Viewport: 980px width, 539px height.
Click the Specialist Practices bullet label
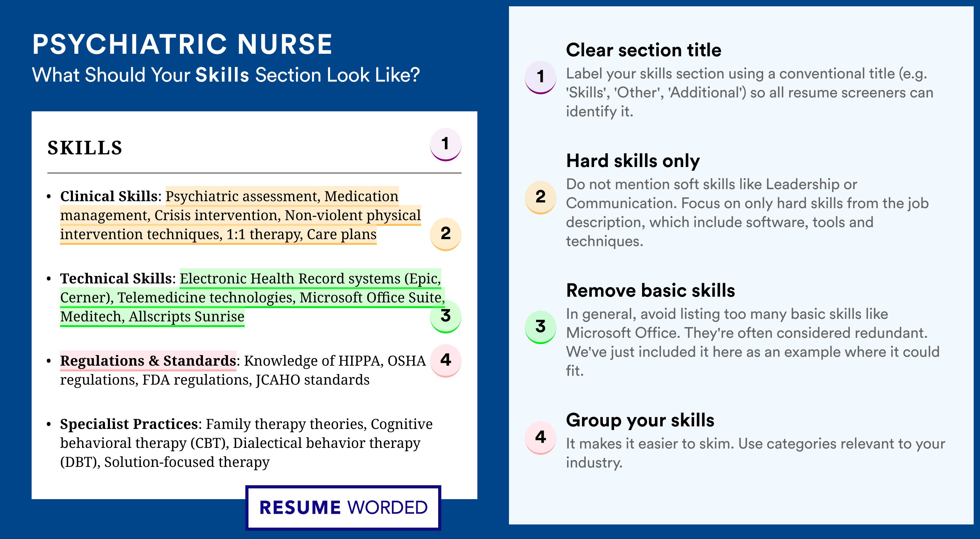129,424
